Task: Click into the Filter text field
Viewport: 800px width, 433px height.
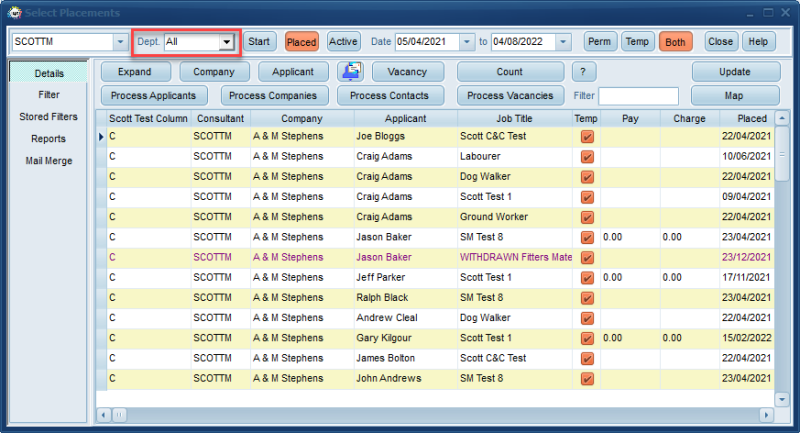Action: point(638,96)
